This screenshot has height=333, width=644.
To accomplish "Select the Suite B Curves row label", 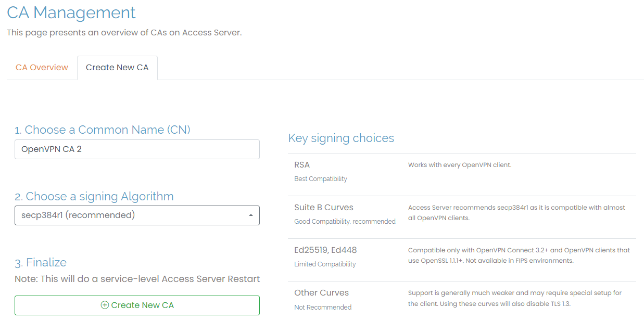I will [324, 208].
